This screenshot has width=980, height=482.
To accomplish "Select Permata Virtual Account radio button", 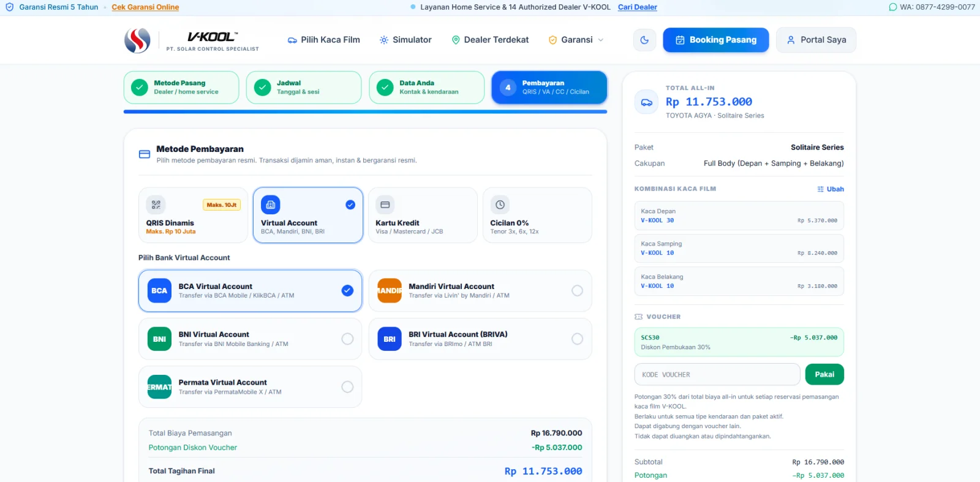I will (x=347, y=387).
